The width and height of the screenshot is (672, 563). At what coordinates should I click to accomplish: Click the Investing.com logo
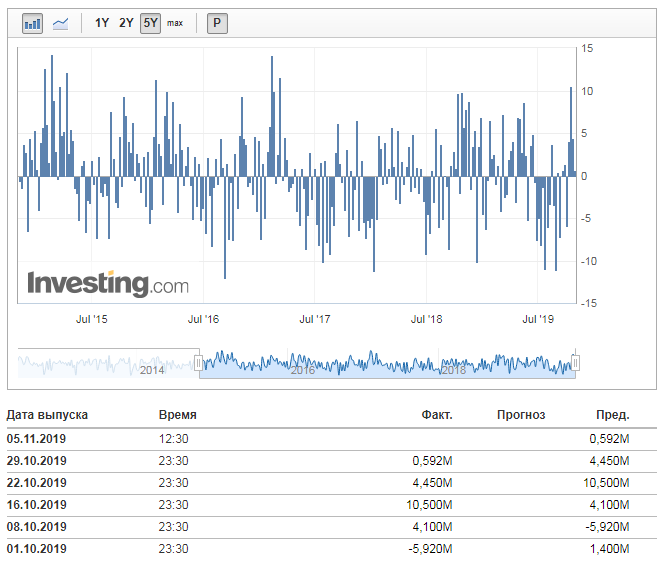click(x=108, y=284)
